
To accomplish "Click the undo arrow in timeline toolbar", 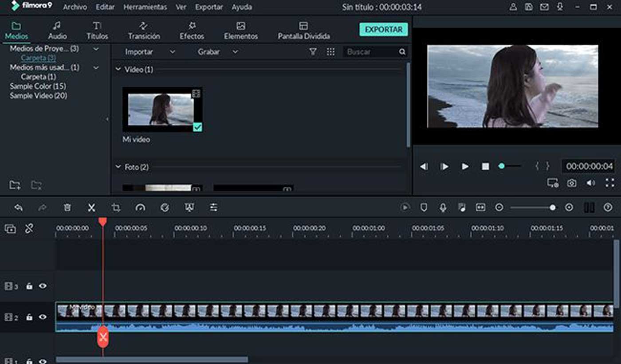I will coord(18,207).
